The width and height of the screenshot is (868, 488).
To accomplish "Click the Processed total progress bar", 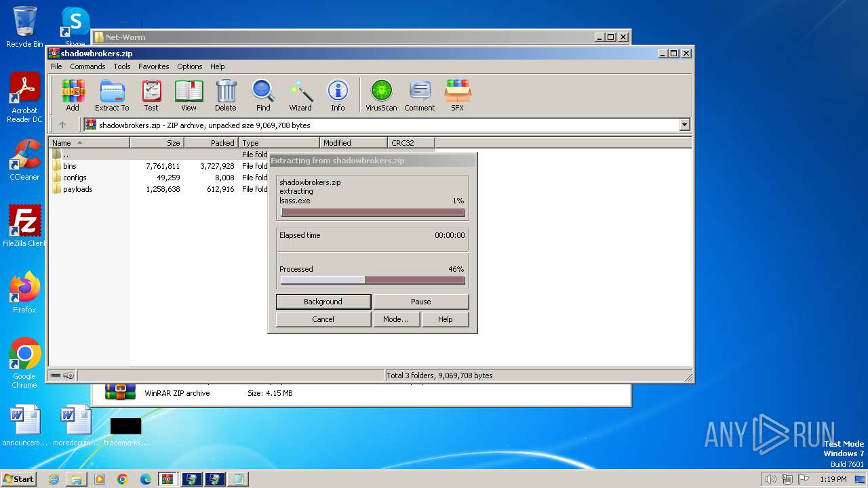I will 373,280.
